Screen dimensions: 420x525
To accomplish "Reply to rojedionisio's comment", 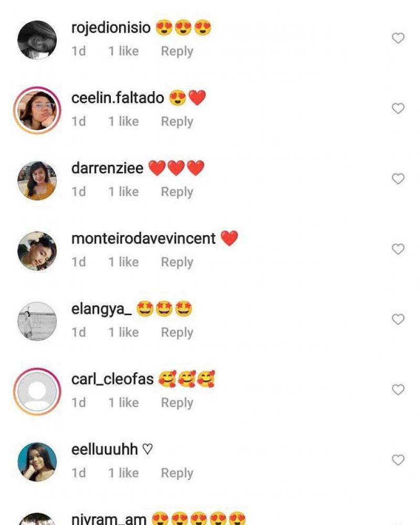I will tap(177, 51).
